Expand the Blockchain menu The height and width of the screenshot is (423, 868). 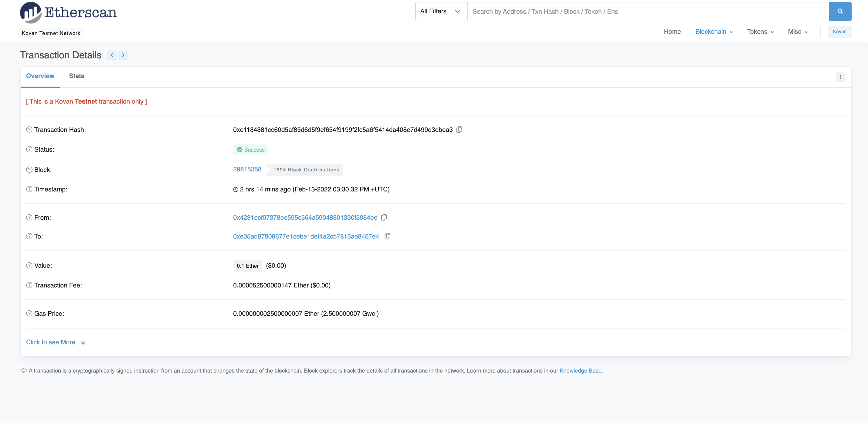[714, 32]
